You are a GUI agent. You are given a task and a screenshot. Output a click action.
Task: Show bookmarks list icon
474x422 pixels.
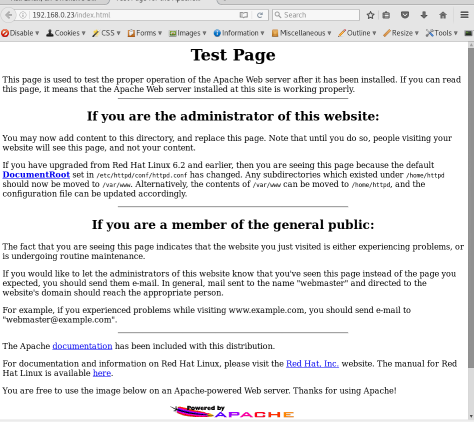coord(386,15)
